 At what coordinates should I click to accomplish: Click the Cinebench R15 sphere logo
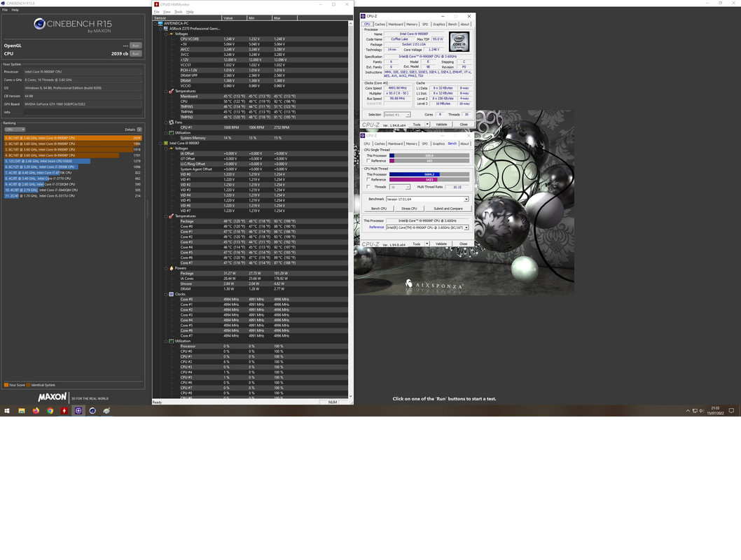pos(39,24)
